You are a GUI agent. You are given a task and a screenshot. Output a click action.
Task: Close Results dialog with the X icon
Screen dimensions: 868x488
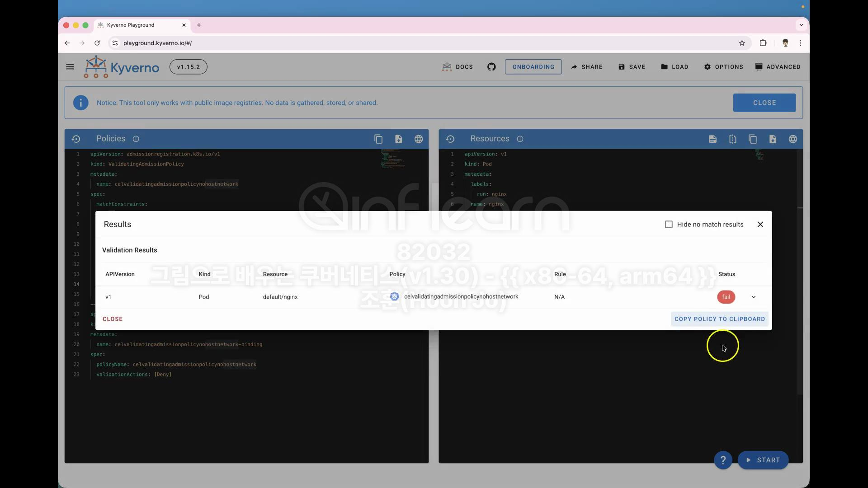pyautogui.click(x=760, y=225)
